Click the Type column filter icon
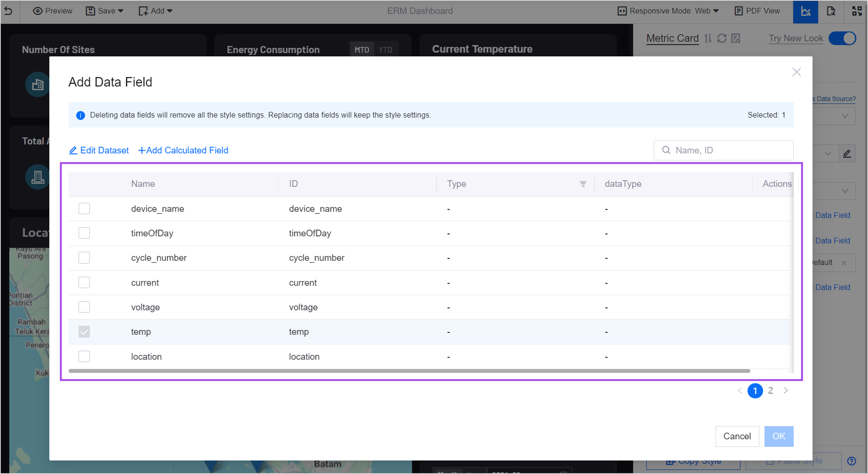Viewport: 868px width, 474px height. 583,184
